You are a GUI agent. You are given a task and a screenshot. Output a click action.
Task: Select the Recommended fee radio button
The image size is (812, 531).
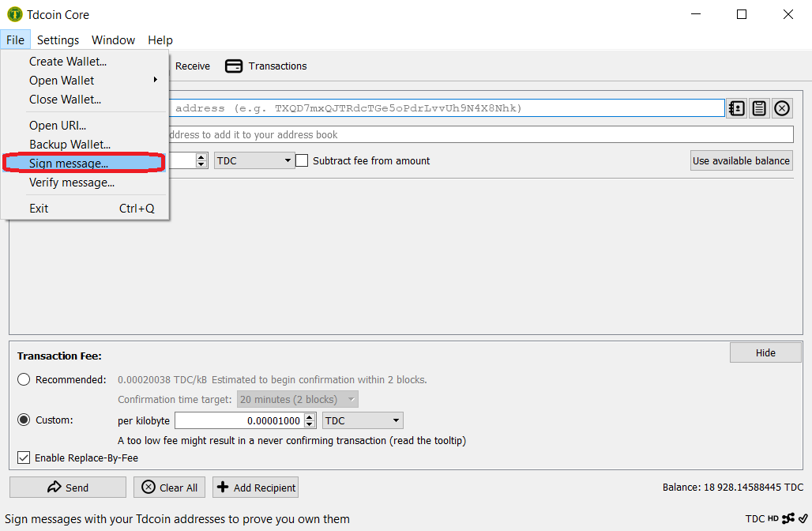tap(24, 379)
